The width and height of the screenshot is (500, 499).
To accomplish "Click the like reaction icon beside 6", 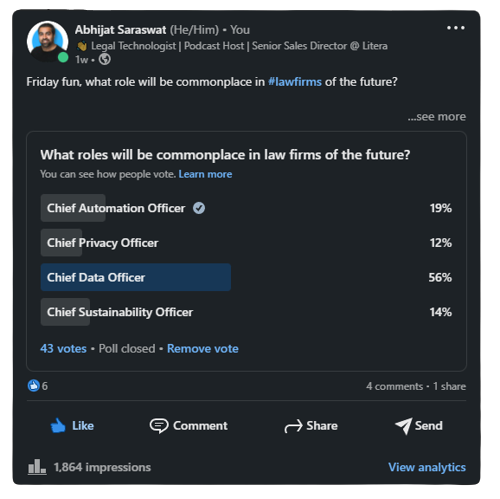I will tap(33, 386).
